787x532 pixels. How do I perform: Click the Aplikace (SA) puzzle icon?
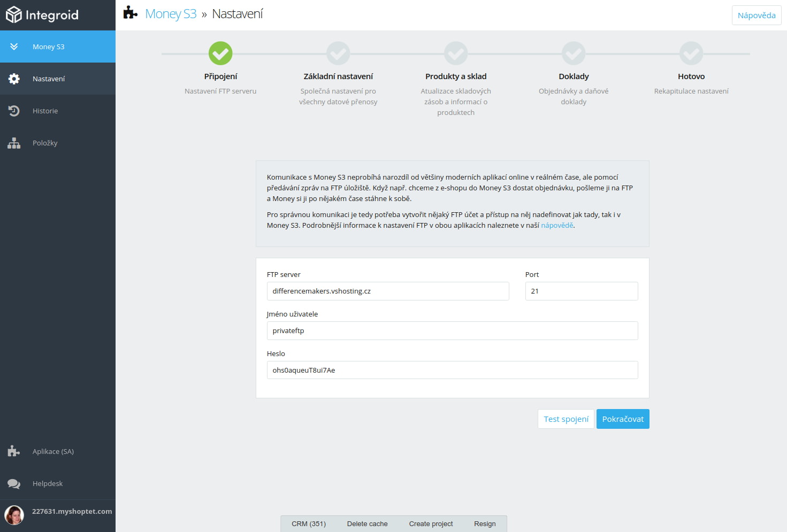tap(14, 451)
